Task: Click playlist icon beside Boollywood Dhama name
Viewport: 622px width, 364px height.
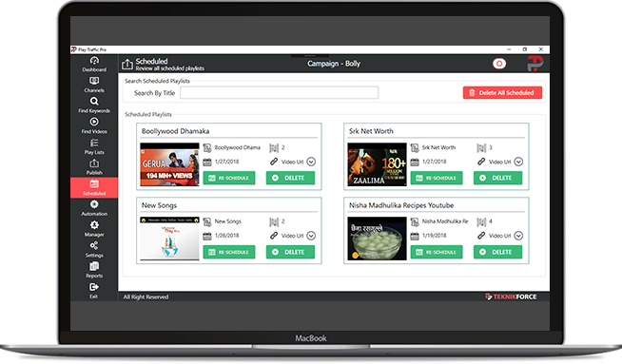Action: coord(207,148)
